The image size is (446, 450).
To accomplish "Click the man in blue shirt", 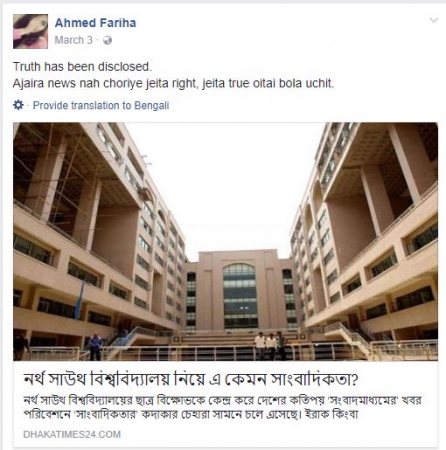I will click(95, 346).
